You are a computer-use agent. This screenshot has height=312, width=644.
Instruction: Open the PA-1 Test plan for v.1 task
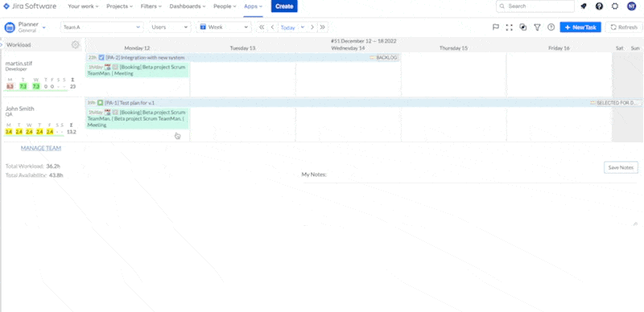[x=364, y=103]
